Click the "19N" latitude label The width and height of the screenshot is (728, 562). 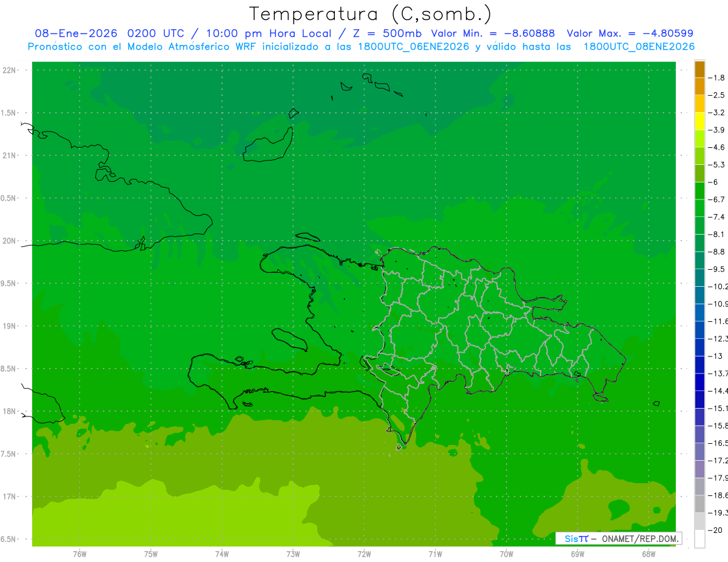pyautogui.click(x=10, y=326)
